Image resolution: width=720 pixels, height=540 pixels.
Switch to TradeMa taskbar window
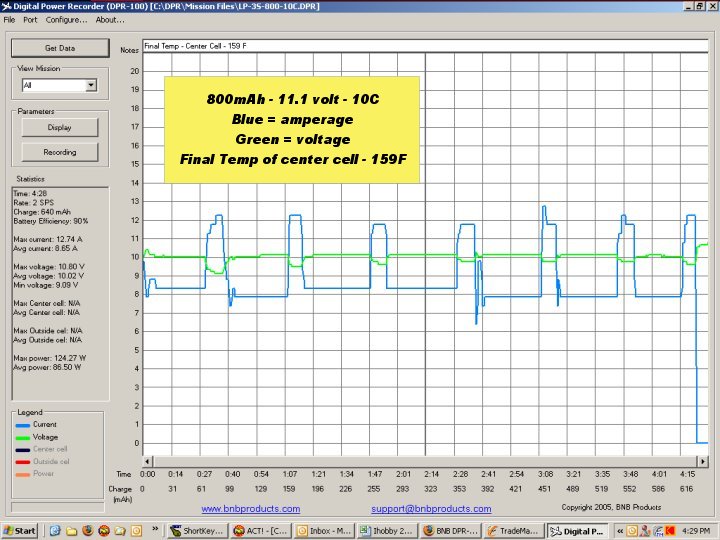point(514,531)
